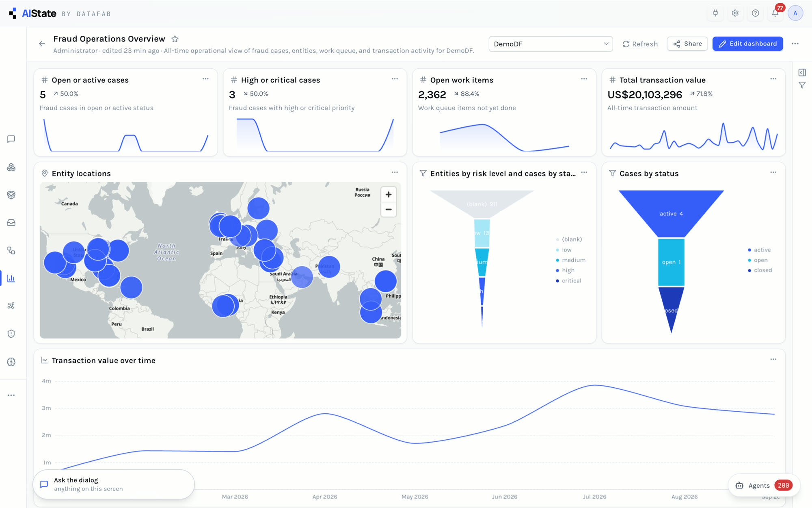
Task: Open the bar chart dashboards icon in the sidebar
Action: (x=11, y=278)
